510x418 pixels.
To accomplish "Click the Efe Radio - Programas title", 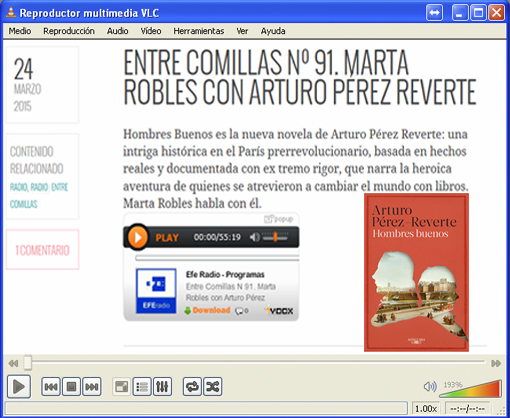I will coord(225,274).
